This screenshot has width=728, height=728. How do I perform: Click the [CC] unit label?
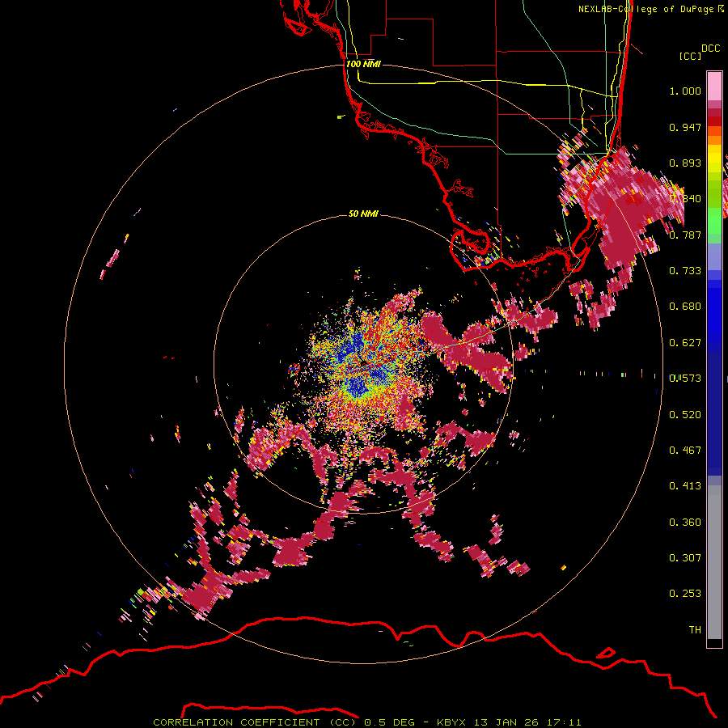pyautogui.click(x=690, y=56)
